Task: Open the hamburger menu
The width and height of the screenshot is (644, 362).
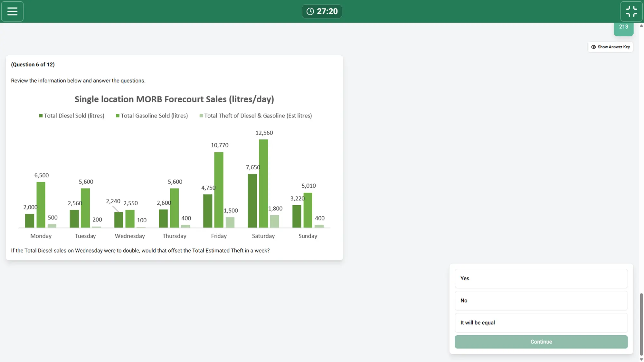Action: (x=12, y=11)
